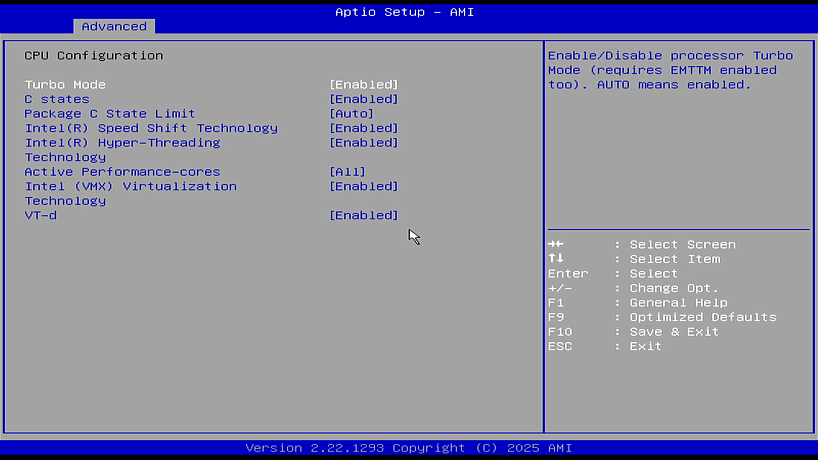
Task: Open the Advanced tab
Action: tap(114, 26)
